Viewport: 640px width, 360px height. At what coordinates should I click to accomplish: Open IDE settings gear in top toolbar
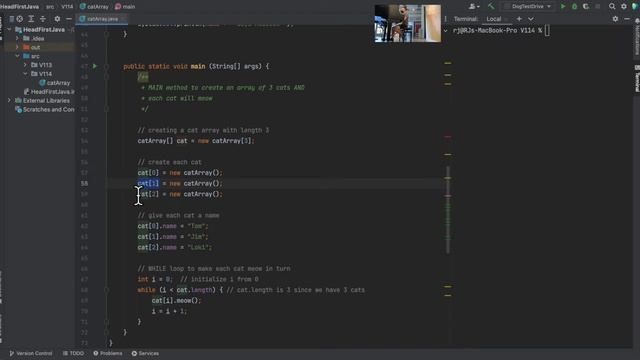[624, 7]
